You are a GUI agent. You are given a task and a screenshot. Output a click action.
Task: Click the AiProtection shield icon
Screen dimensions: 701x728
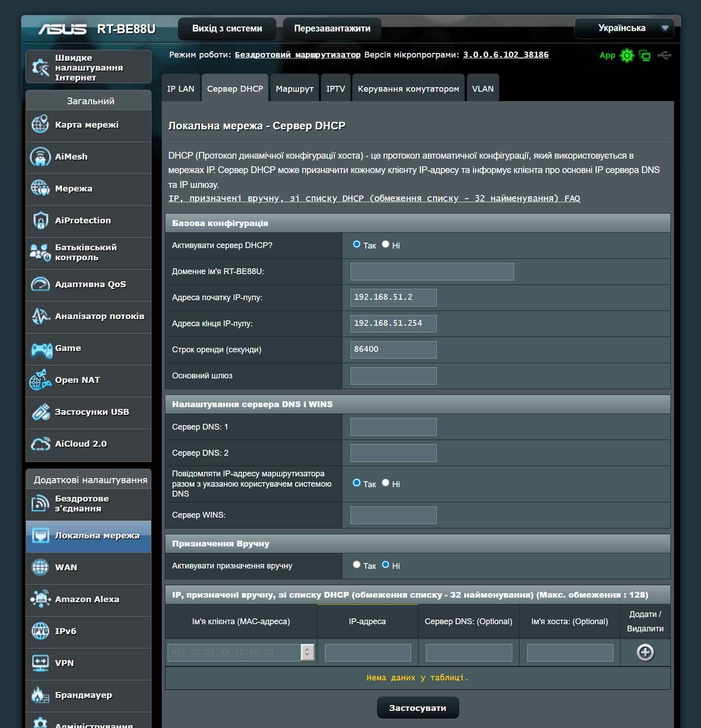coord(40,221)
